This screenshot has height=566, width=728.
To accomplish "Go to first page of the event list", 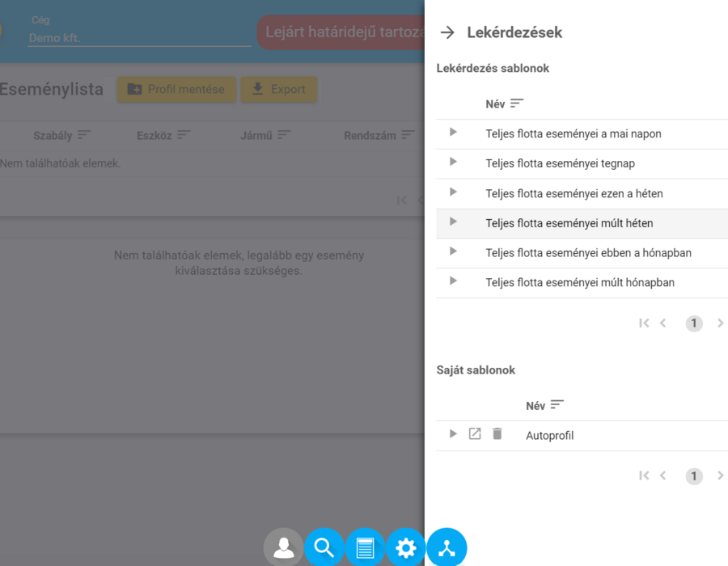I will coord(402,200).
